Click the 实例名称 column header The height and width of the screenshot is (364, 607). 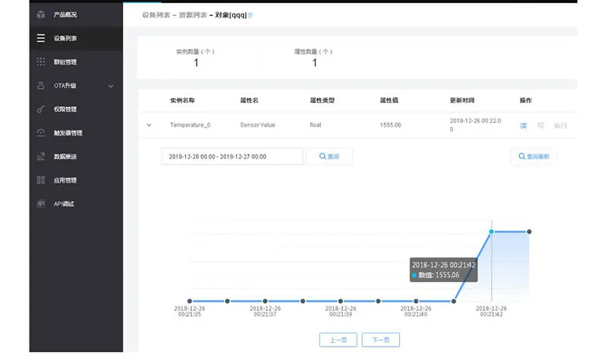pyautogui.click(x=182, y=100)
